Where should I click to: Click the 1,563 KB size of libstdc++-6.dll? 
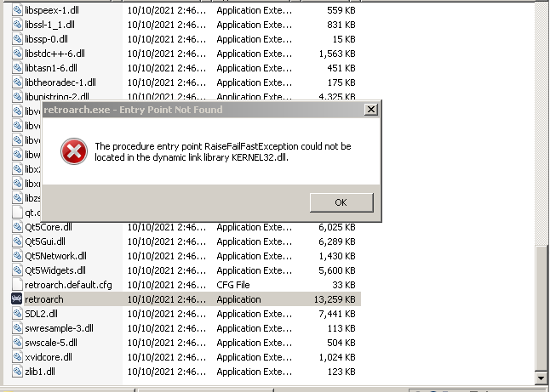click(337, 54)
